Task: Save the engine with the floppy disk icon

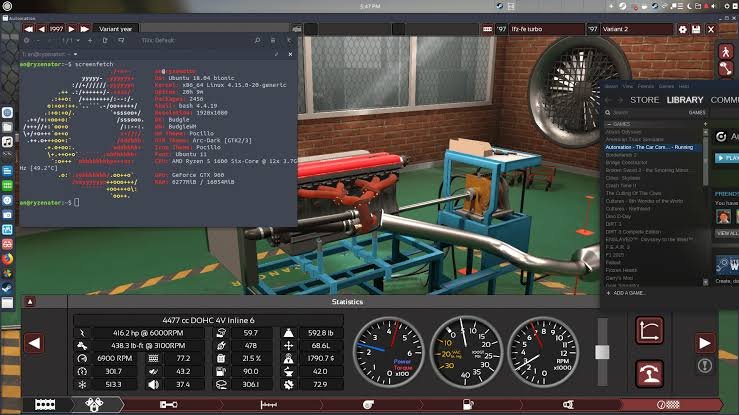Action: (696, 29)
